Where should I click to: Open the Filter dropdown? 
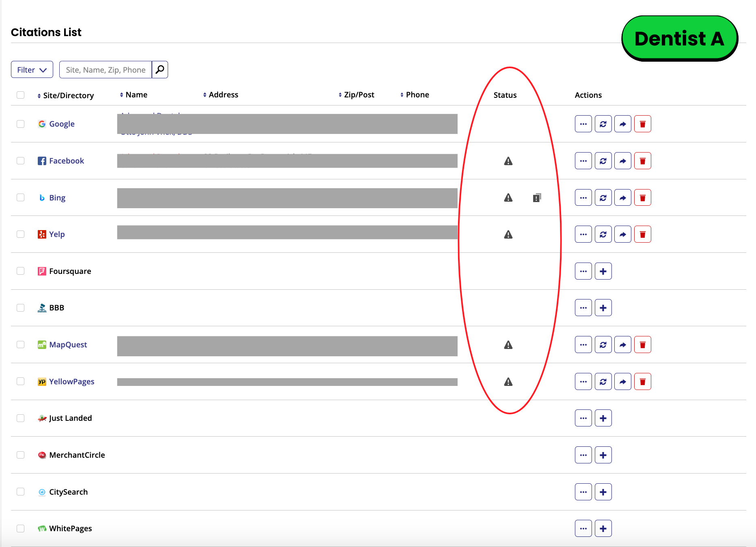click(x=32, y=69)
